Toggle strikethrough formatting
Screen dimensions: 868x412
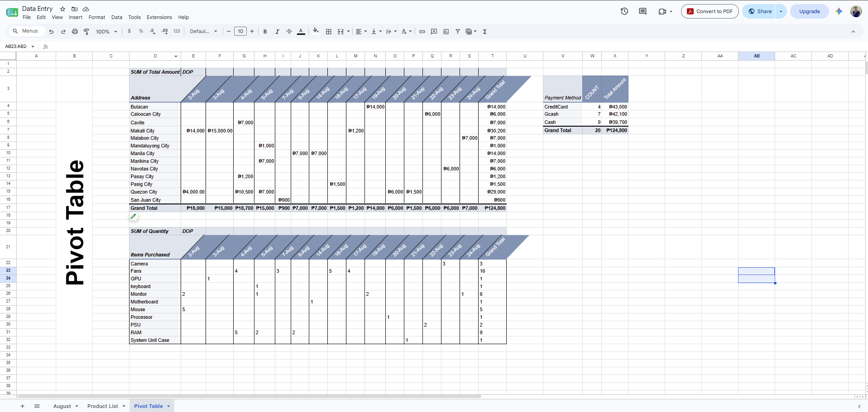(x=289, y=32)
